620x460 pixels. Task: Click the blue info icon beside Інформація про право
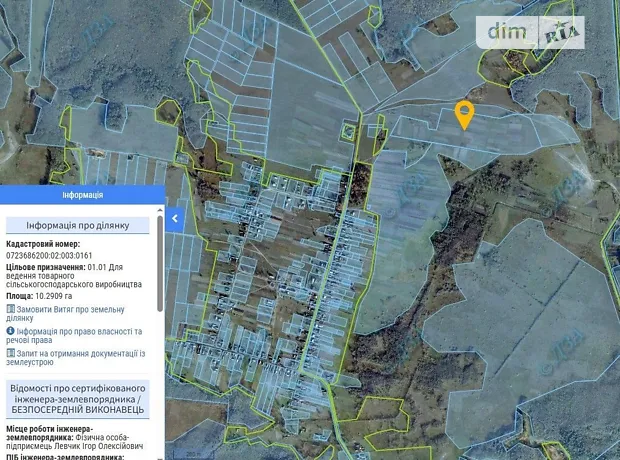[11, 330]
